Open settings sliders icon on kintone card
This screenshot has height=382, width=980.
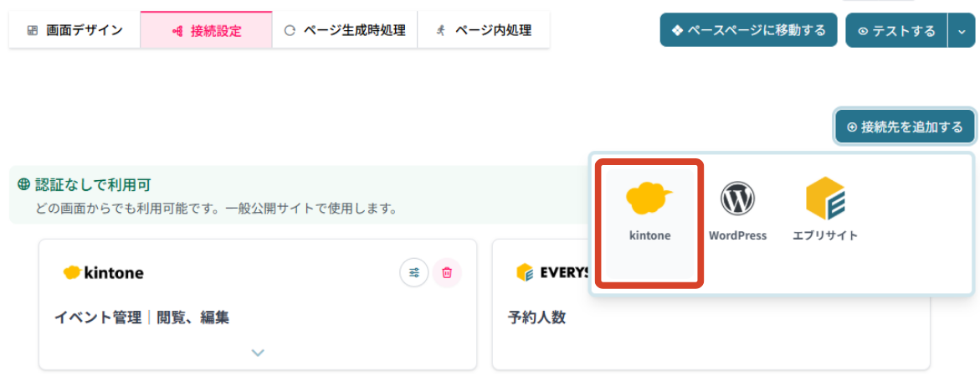[414, 272]
